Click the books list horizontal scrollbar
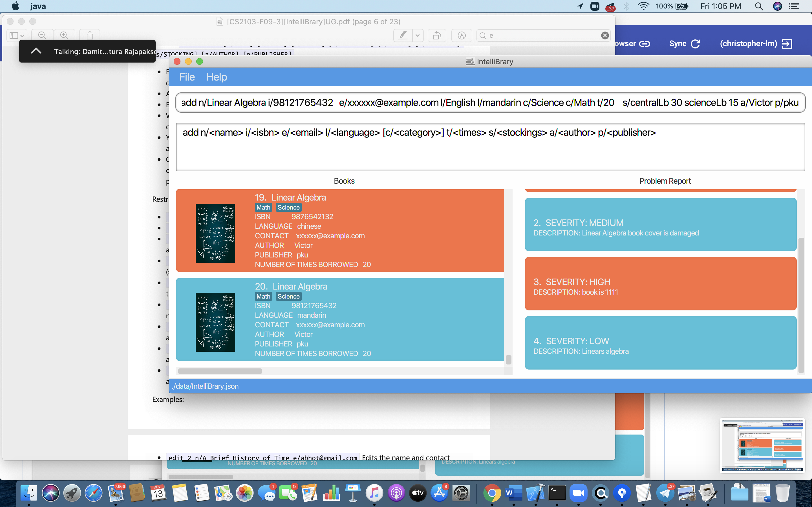The height and width of the screenshot is (507, 812). pos(220,371)
